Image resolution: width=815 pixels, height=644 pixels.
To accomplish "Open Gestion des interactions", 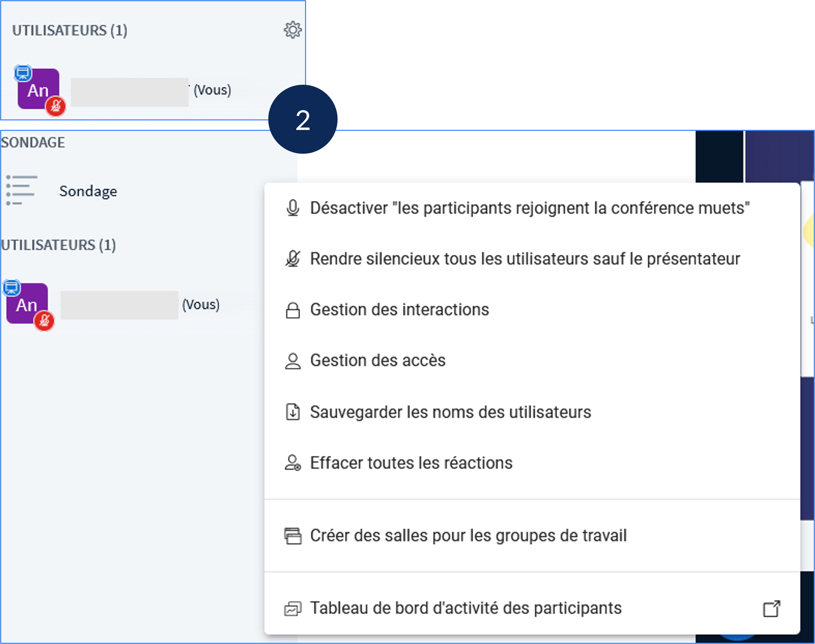I will [399, 310].
